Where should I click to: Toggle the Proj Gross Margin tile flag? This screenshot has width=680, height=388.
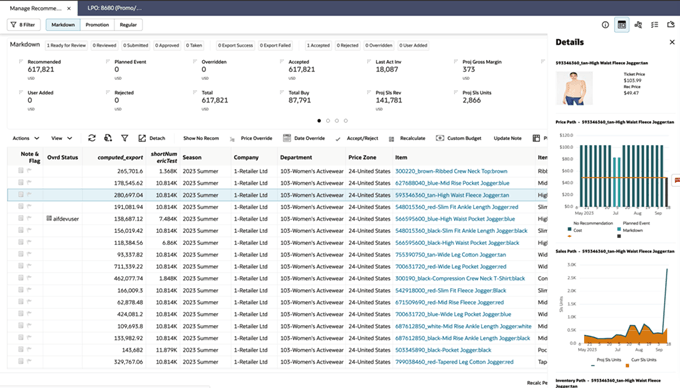pyautogui.click(x=455, y=62)
